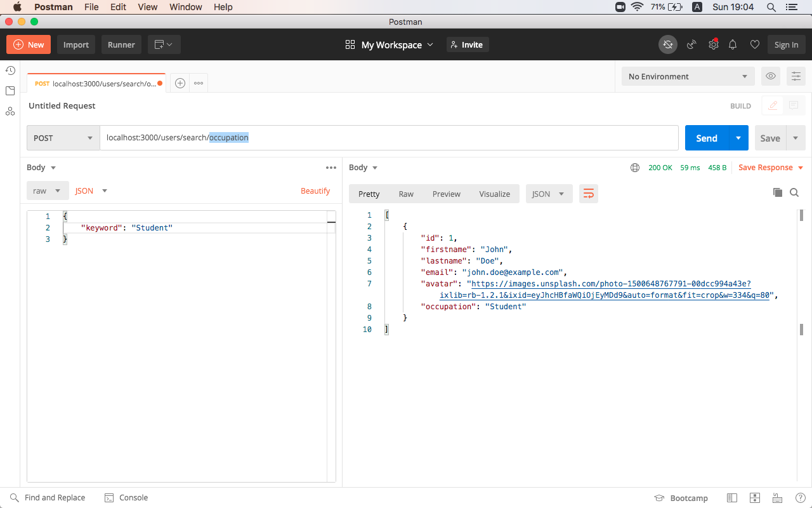Open Bootcamp in status bar

[681, 498]
